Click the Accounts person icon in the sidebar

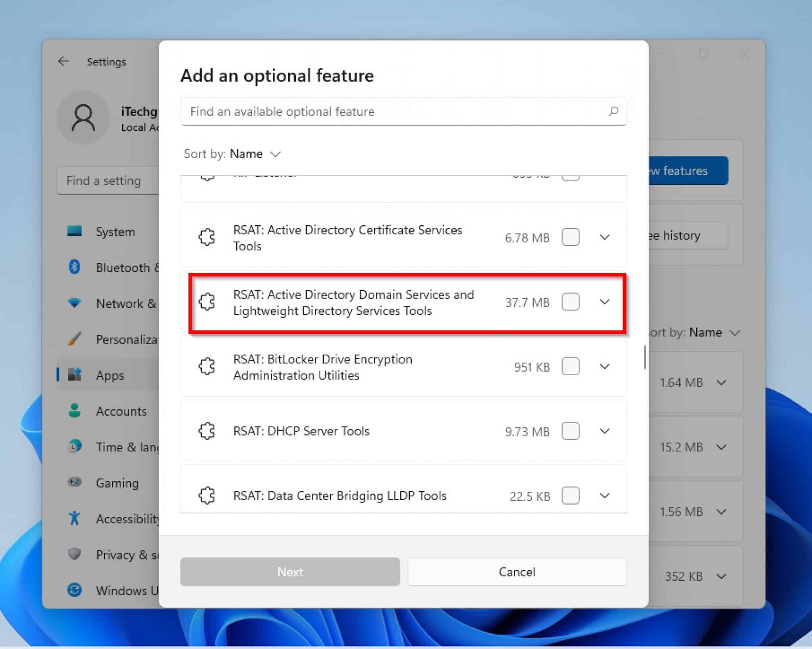(x=75, y=411)
